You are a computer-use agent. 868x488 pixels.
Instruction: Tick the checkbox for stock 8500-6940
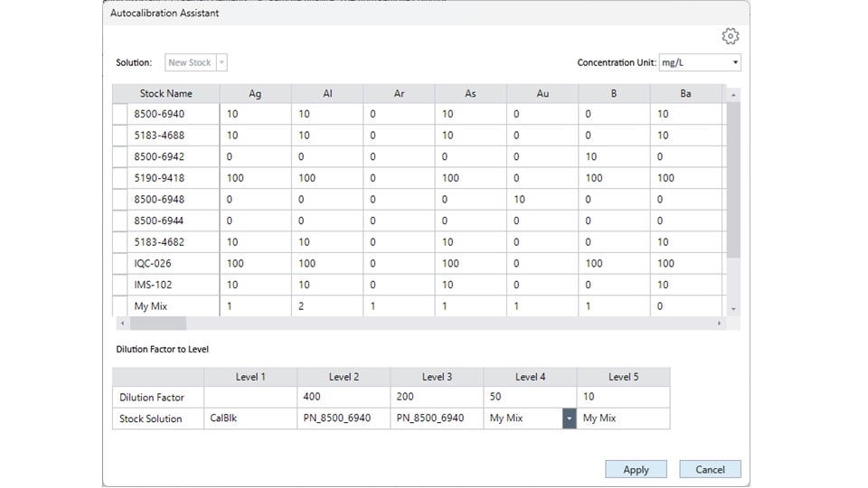120,115
